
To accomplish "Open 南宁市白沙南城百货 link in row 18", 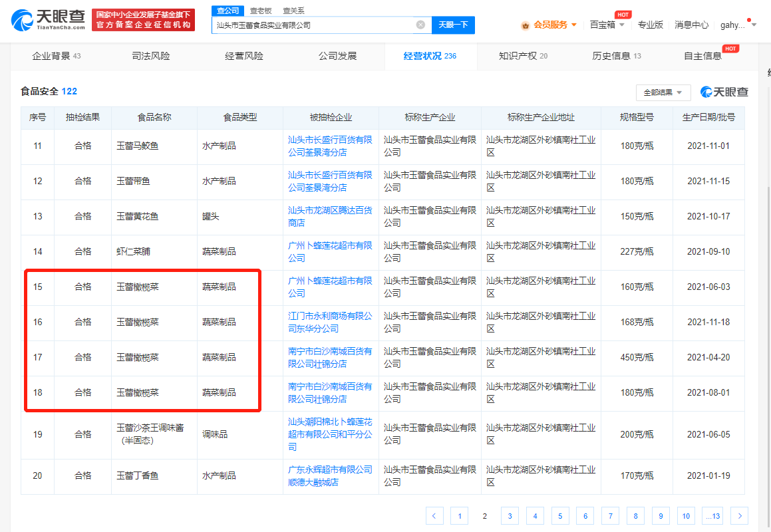I will pos(330,392).
